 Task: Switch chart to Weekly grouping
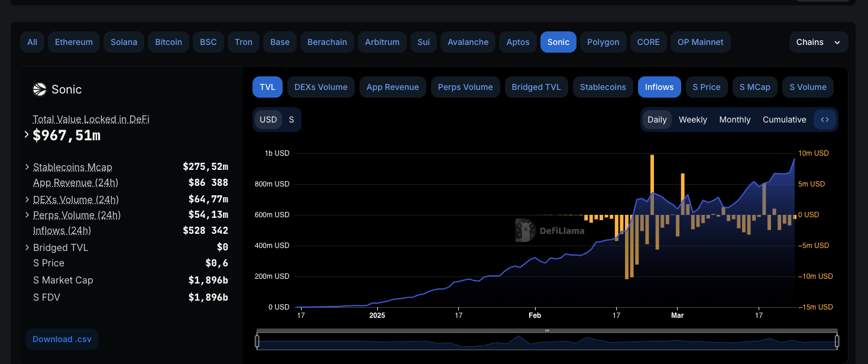pos(692,120)
